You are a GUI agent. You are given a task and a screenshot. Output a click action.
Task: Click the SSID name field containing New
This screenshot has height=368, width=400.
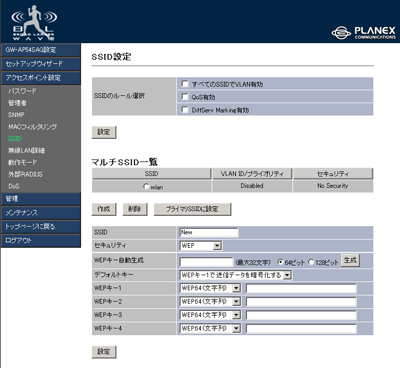coord(209,233)
